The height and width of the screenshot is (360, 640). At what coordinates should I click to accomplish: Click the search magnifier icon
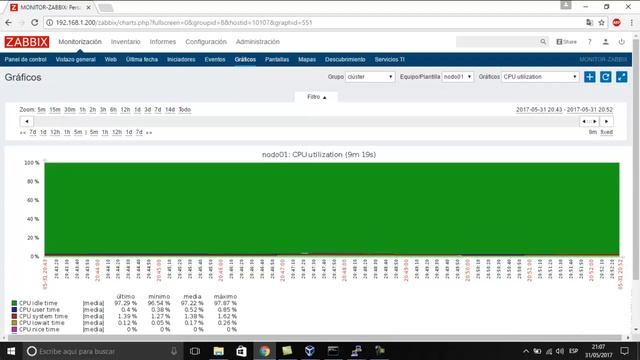543,42
